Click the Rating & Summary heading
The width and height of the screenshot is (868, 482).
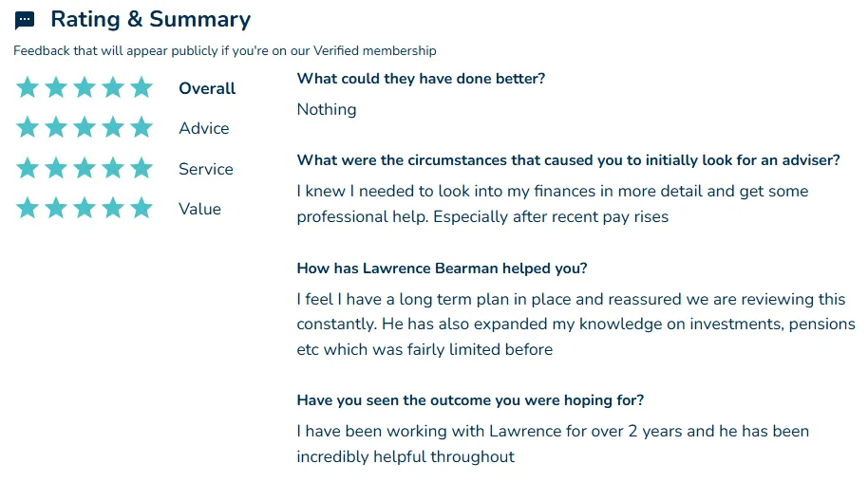pyautogui.click(x=151, y=19)
